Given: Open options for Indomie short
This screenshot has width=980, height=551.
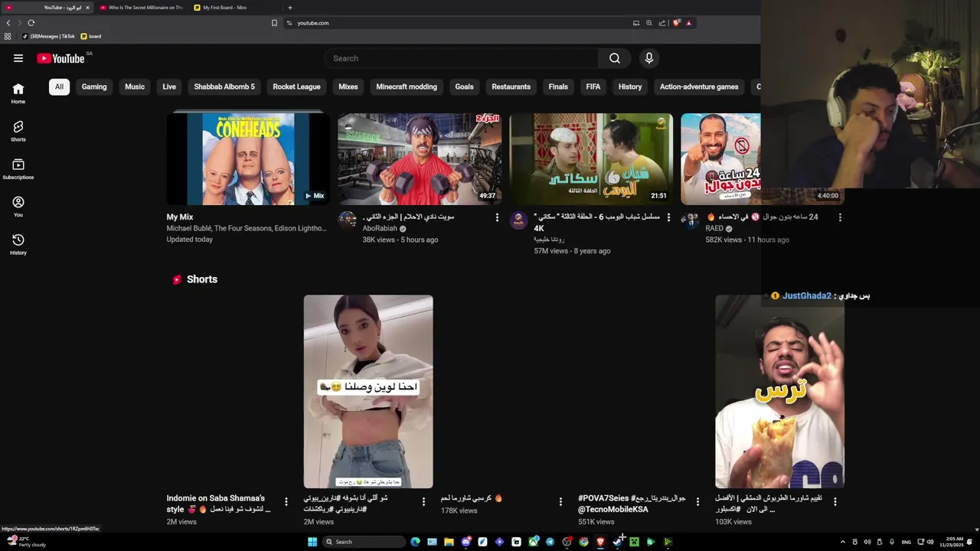Looking at the screenshot, I should click(286, 502).
